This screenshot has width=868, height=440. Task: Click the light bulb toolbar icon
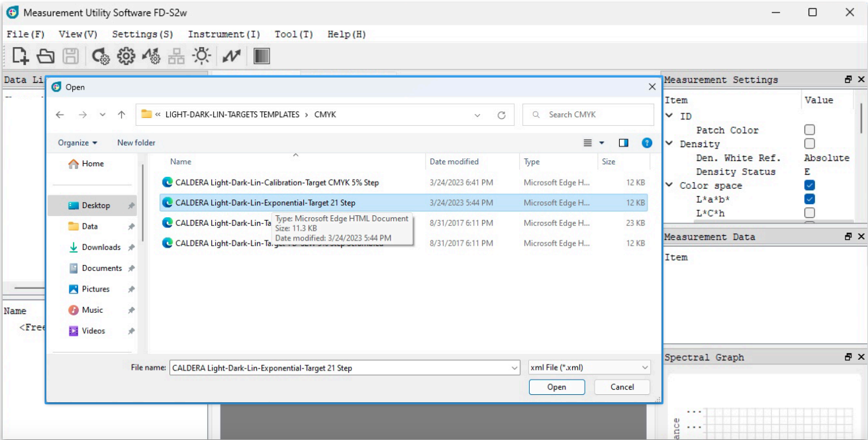coord(201,56)
